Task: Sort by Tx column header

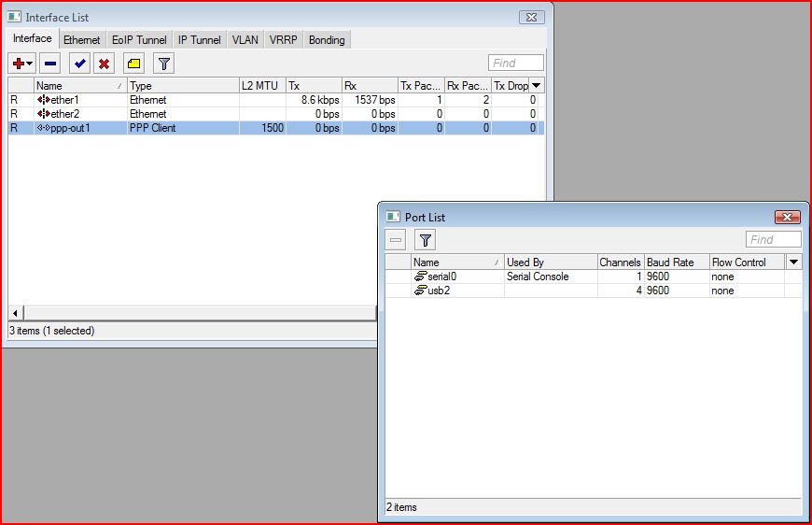Action: (x=314, y=86)
